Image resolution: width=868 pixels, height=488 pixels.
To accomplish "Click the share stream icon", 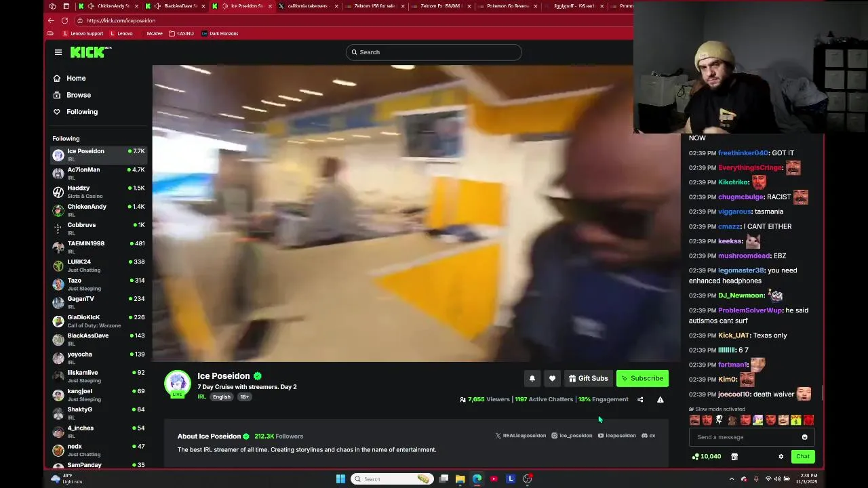I will pyautogui.click(x=640, y=399).
